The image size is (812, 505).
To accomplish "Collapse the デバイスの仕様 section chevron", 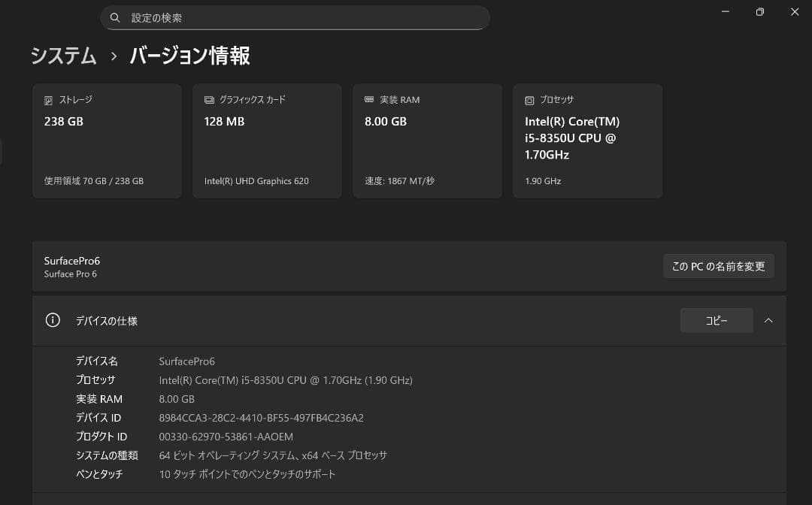I will tap(768, 320).
